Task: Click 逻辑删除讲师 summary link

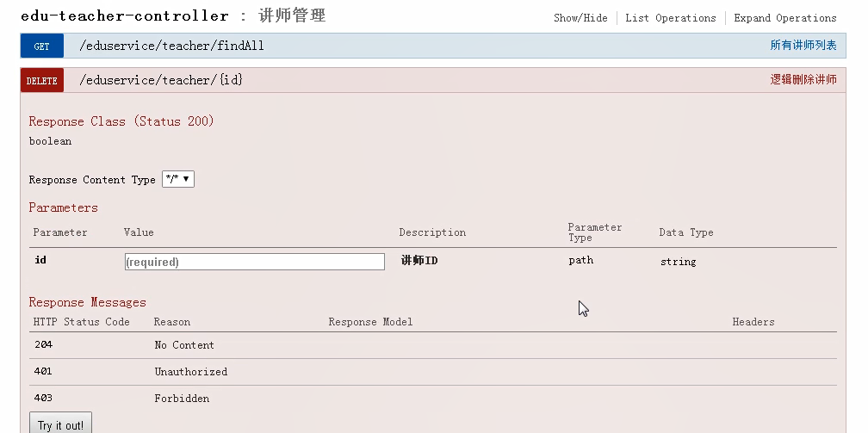Action: (x=803, y=80)
